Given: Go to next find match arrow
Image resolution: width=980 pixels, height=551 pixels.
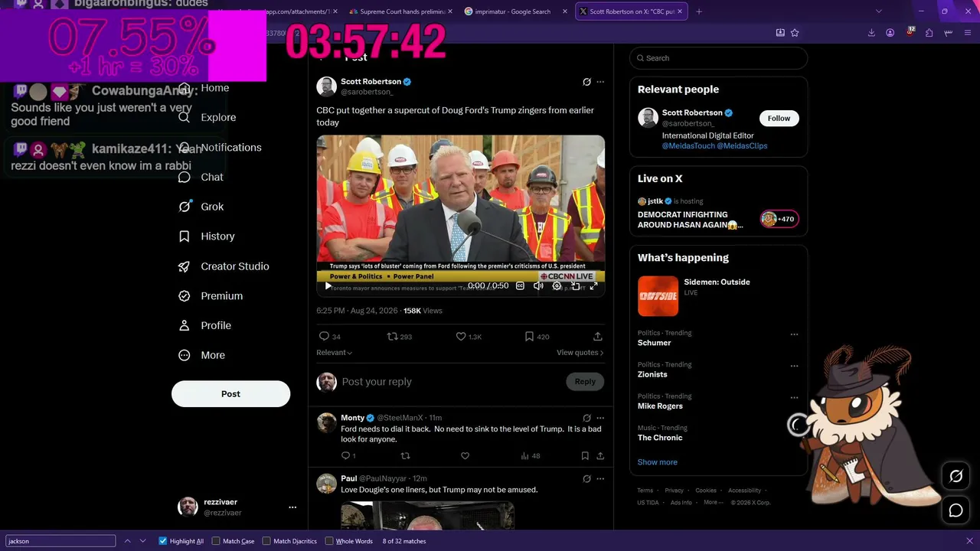Looking at the screenshot, I should [142, 541].
